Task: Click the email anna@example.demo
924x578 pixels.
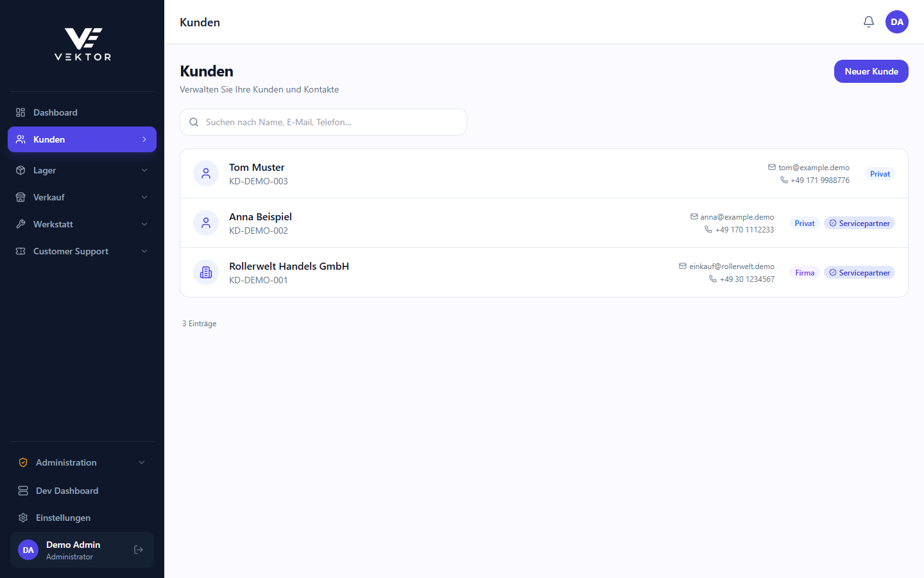Action: pyautogui.click(x=737, y=217)
